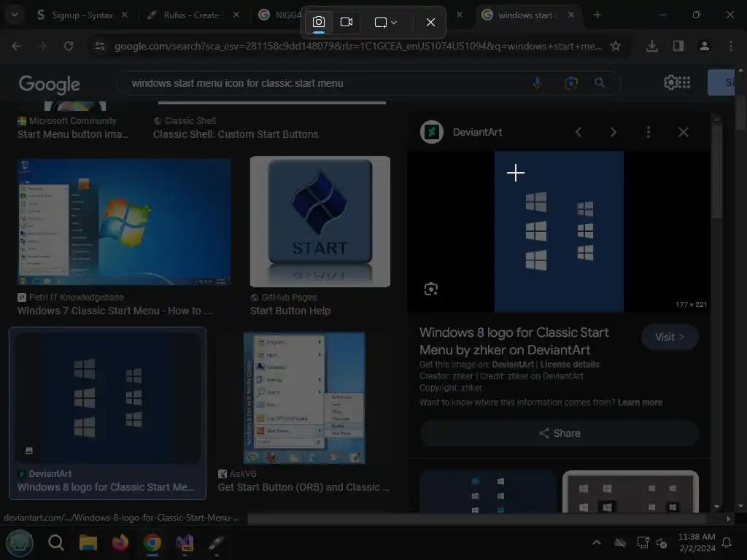This screenshot has width=747, height=560.
Task: Switch to the windows start tab
Action: tap(524, 15)
